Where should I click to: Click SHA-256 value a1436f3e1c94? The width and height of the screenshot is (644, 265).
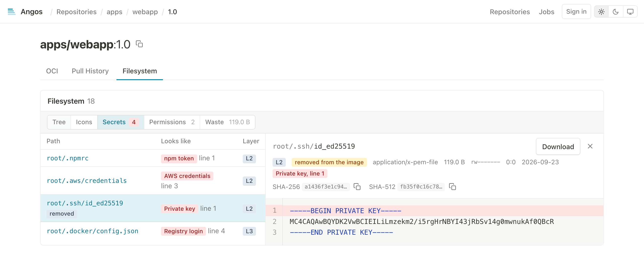point(325,187)
